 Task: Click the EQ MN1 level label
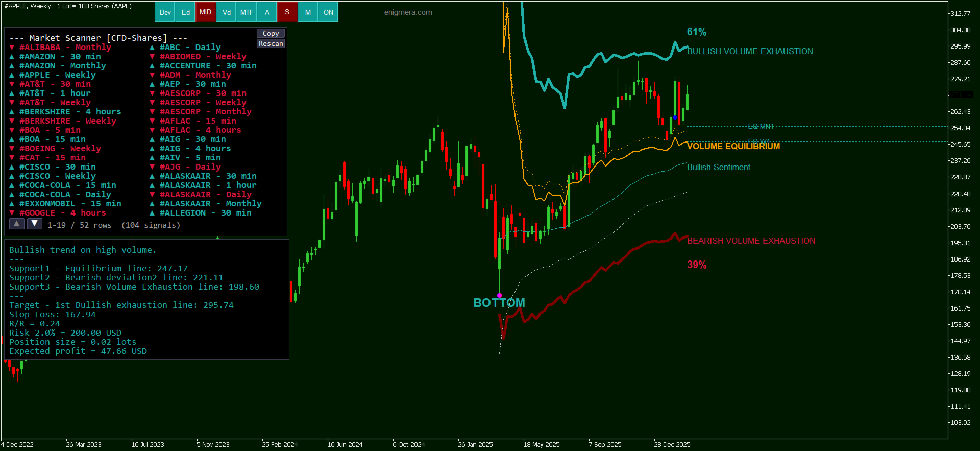[x=761, y=126]
